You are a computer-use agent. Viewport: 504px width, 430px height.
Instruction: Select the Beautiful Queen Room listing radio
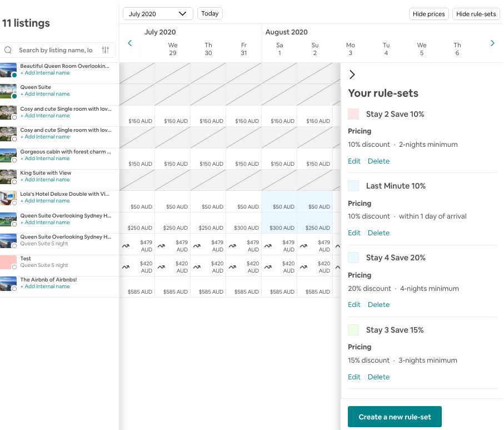click(14, 75)
